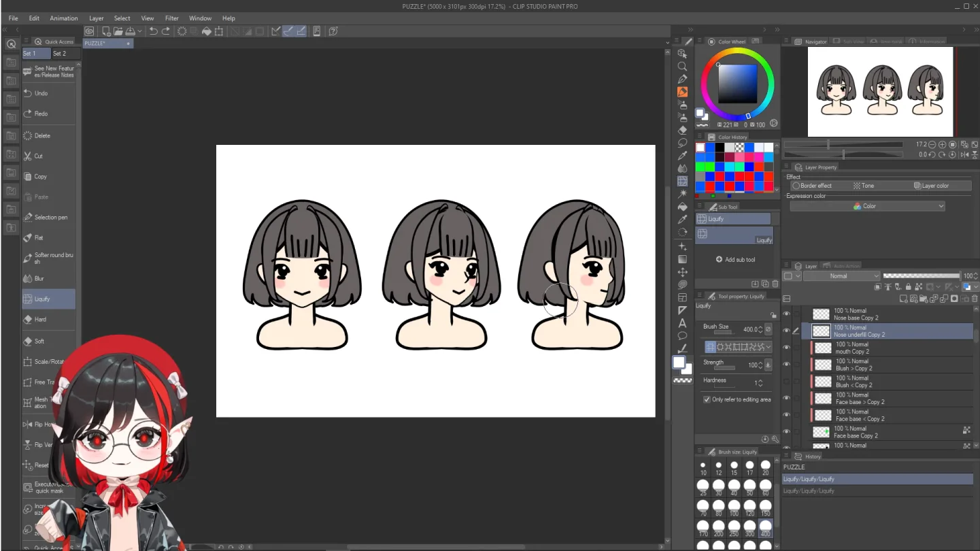
Task: Click the Lock layer padlock icon
Action: 908,287
